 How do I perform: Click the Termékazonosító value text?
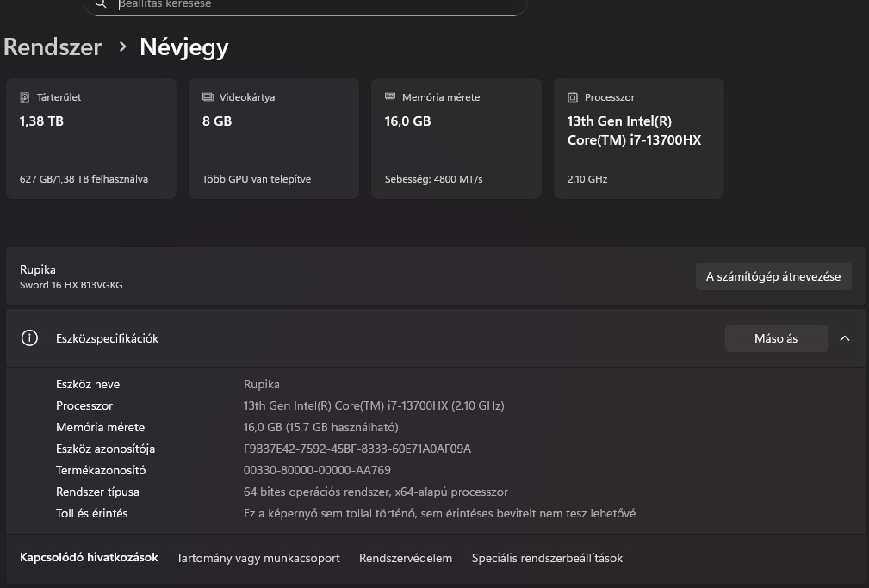tap(317, 470)
